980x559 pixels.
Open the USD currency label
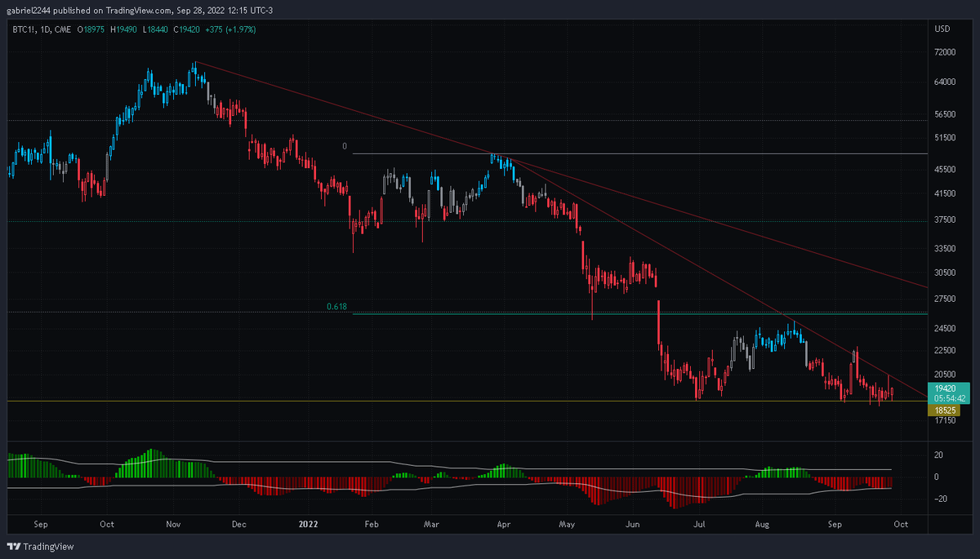[942, 29]
